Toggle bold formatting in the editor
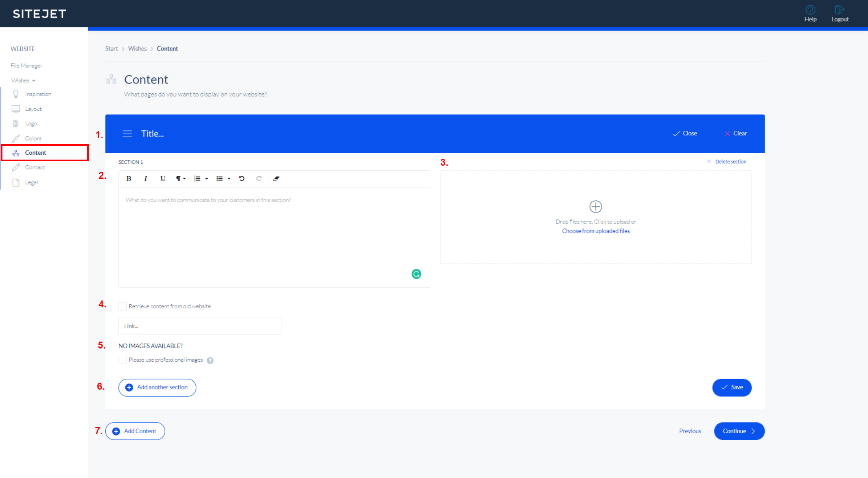 129,178
